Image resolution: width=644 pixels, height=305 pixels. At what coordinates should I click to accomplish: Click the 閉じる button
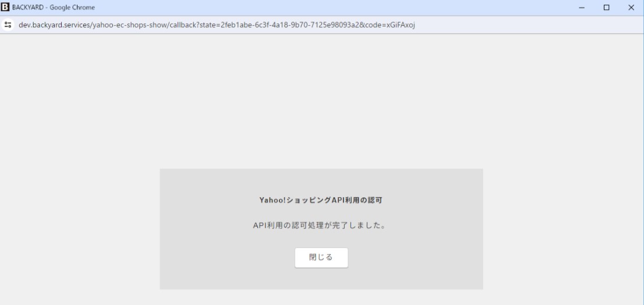[x=321, y=258]
